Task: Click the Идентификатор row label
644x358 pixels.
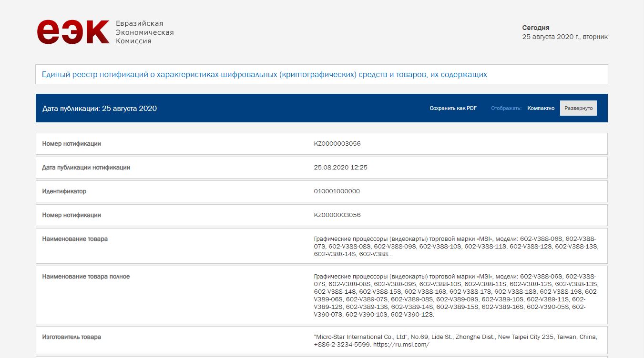Action: [x=64, y=191]
